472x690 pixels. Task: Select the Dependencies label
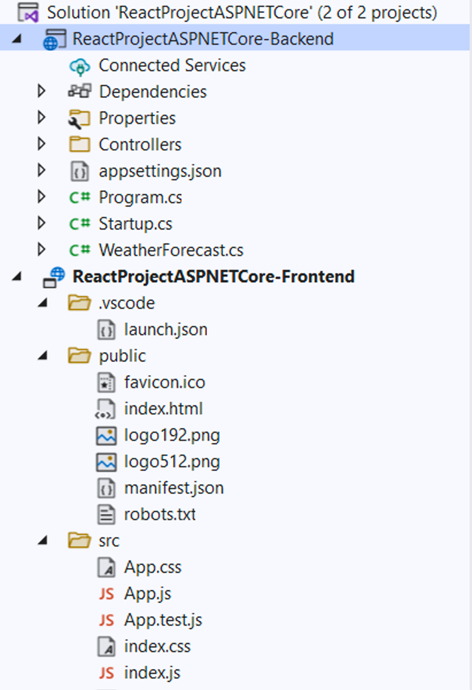point(153,92)
